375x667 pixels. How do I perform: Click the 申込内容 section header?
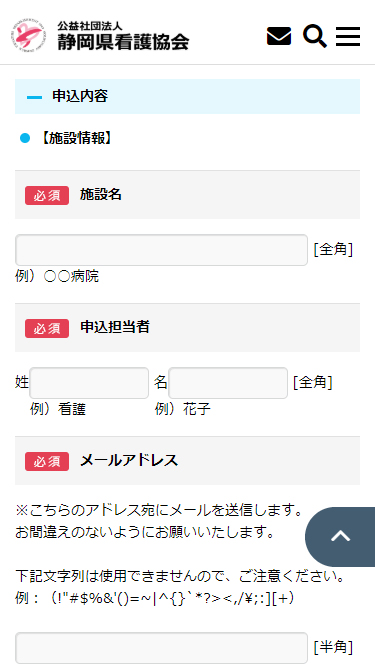188,97
